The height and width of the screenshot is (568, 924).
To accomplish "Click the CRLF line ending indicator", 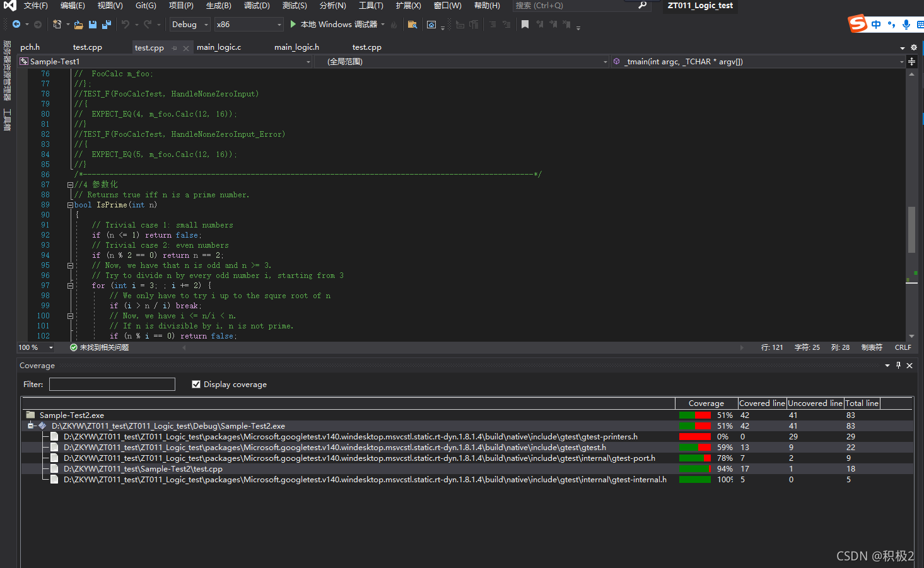I will 903,347.
